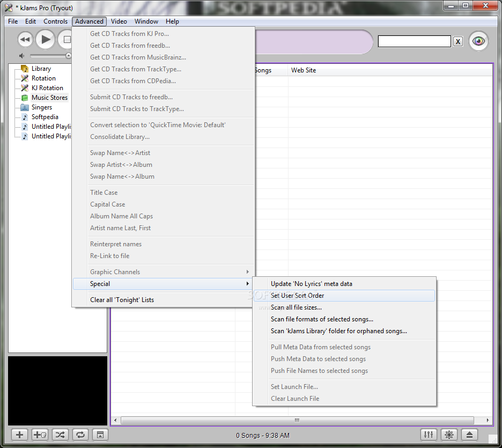Viewport: 502px width, 448px height.
Task: Select Singers folder in sidebar
Action: pos(42,107)
